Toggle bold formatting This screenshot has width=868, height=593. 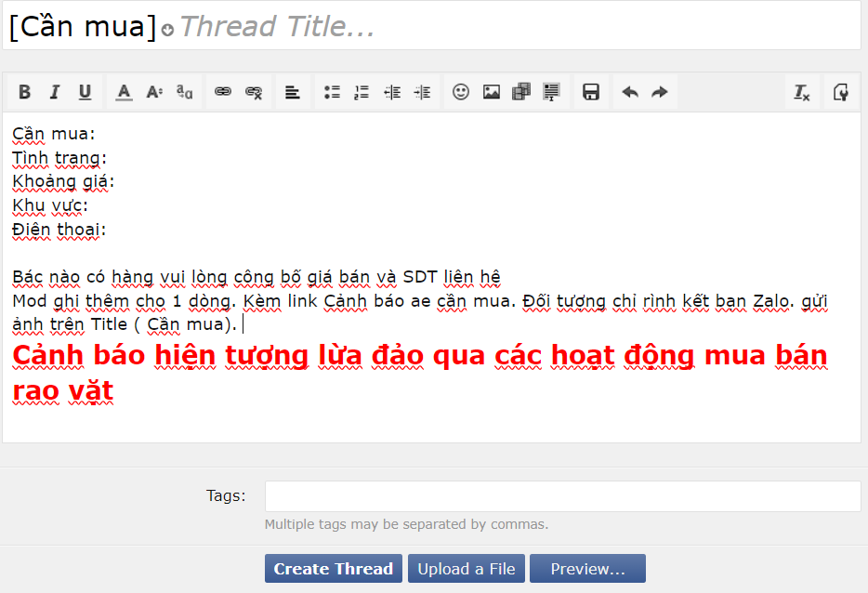[x=24, y=92]
